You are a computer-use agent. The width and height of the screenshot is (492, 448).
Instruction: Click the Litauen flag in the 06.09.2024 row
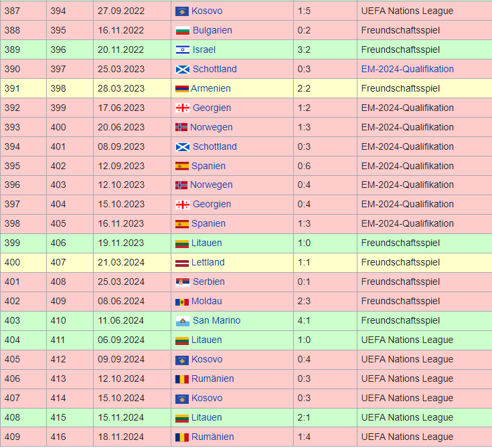[x=181, y=340]
